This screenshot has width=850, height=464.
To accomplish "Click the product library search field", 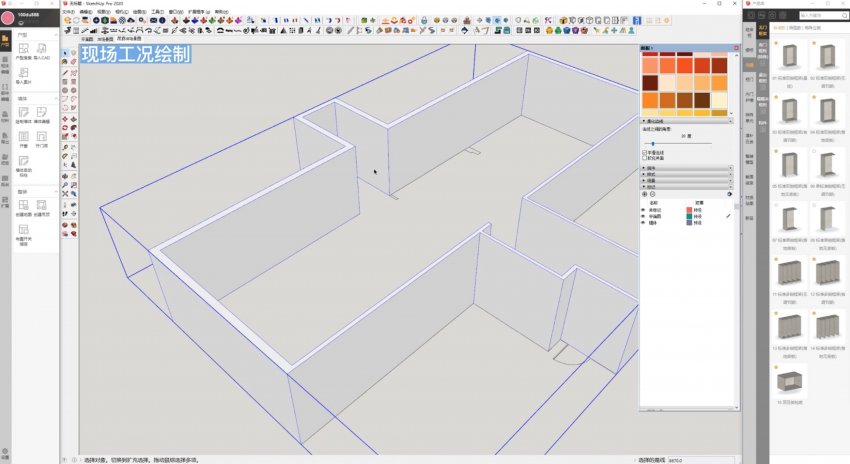I will (823, 16).
